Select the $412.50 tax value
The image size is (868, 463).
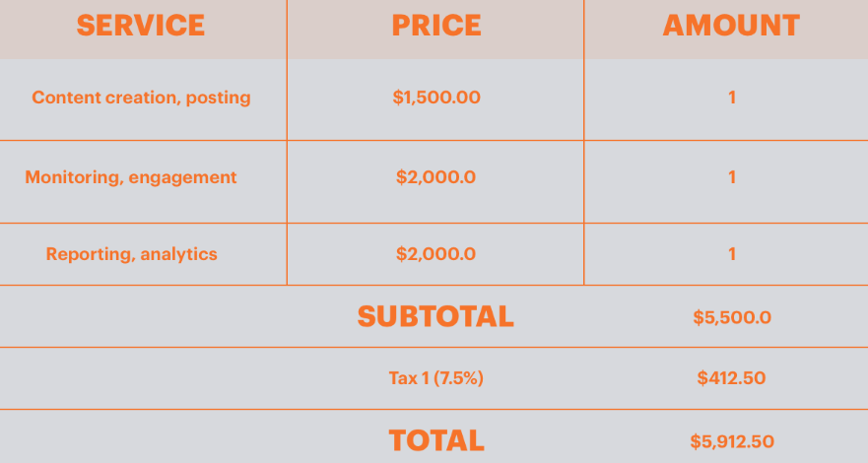731,378
